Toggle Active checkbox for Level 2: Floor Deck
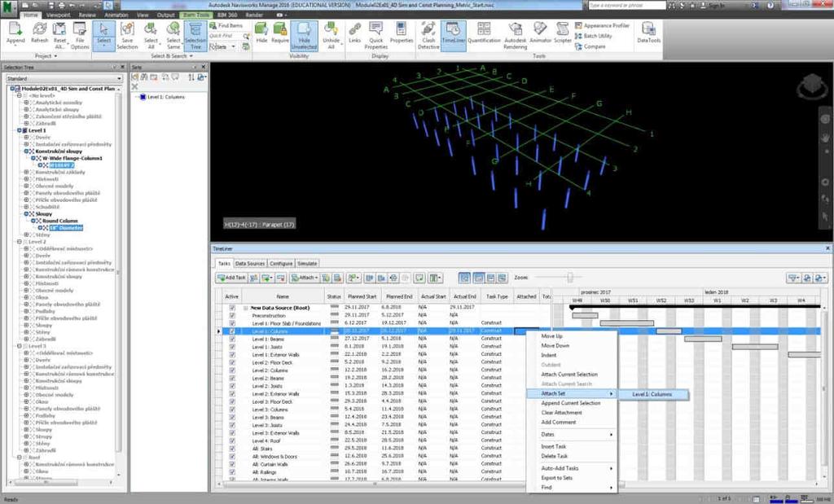This screenshot has width=834, height=504. pos(232,362)
